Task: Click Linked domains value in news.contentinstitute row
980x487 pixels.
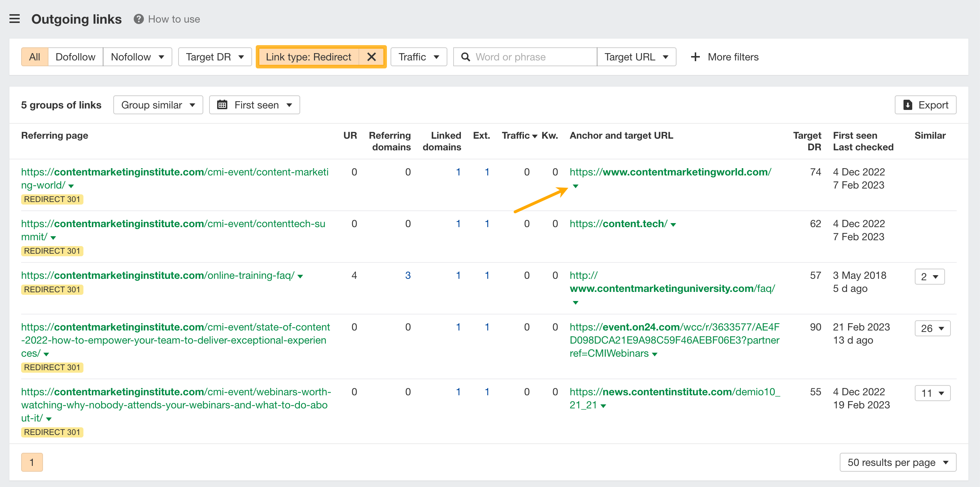Action: click(x=458, y=392)
